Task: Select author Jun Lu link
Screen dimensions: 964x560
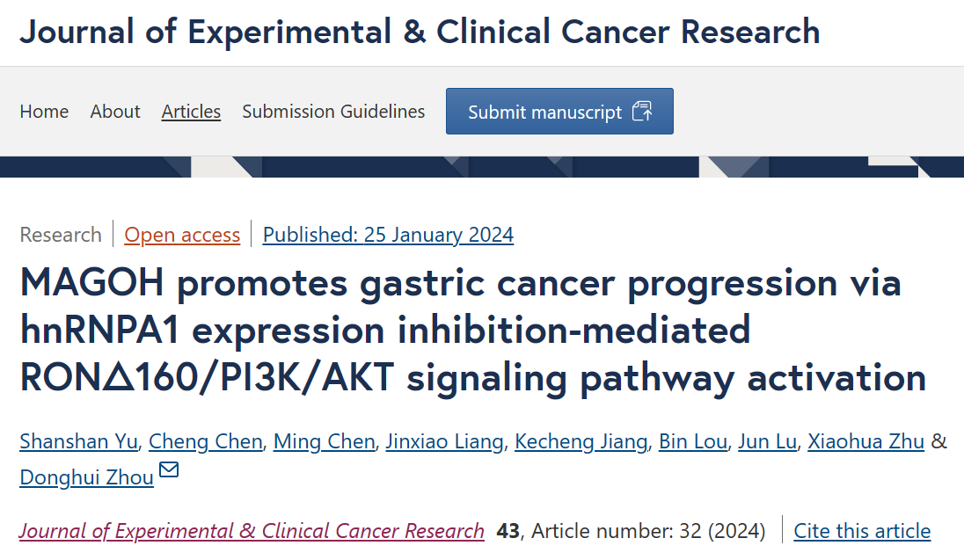Action: (767, 441)
